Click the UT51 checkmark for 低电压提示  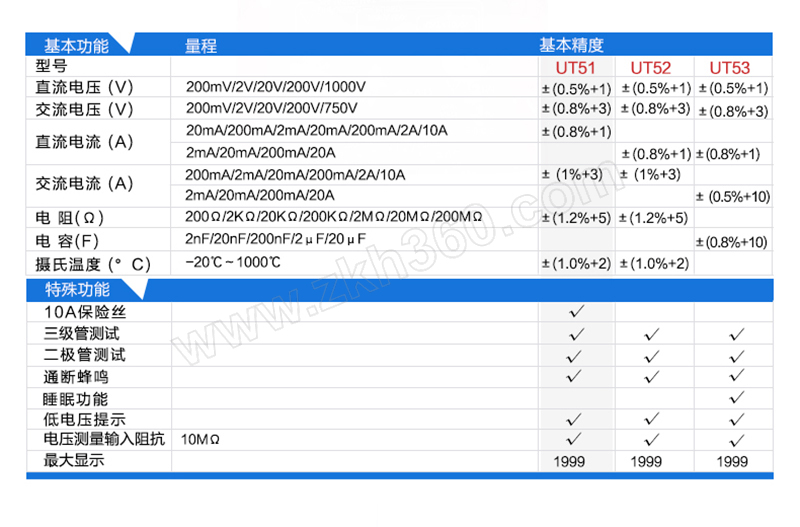click(574, 419)
